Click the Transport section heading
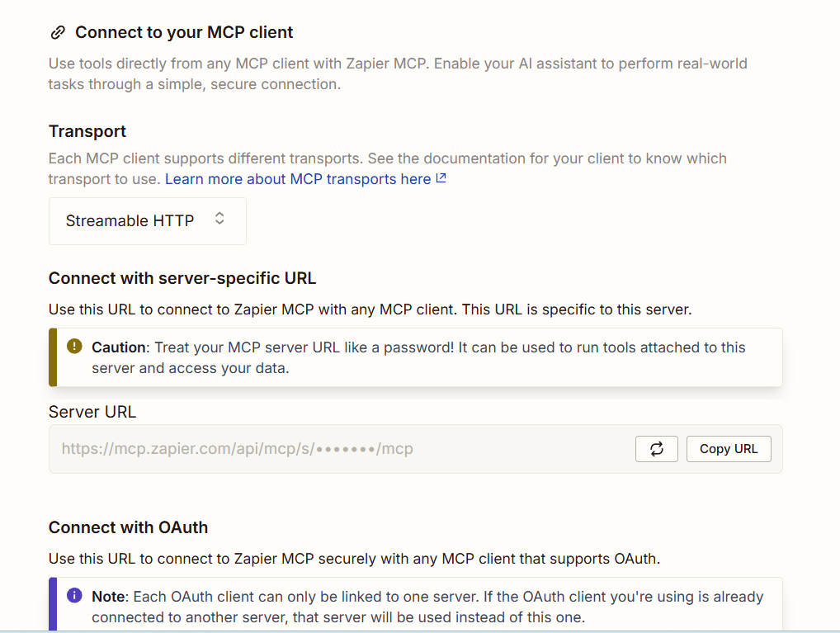Image resolution: width=840 pixels, height=633 pixels. click(87, 131)
